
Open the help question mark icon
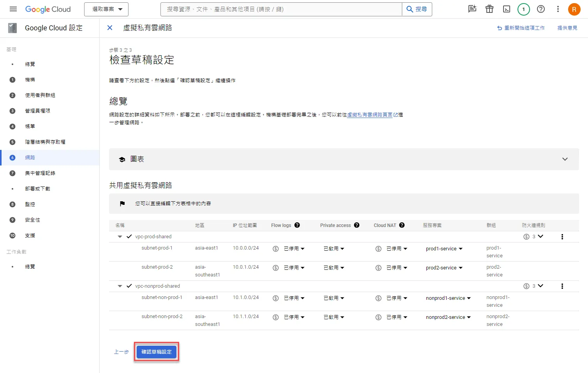pyautogui.click(x=541, y=9)
